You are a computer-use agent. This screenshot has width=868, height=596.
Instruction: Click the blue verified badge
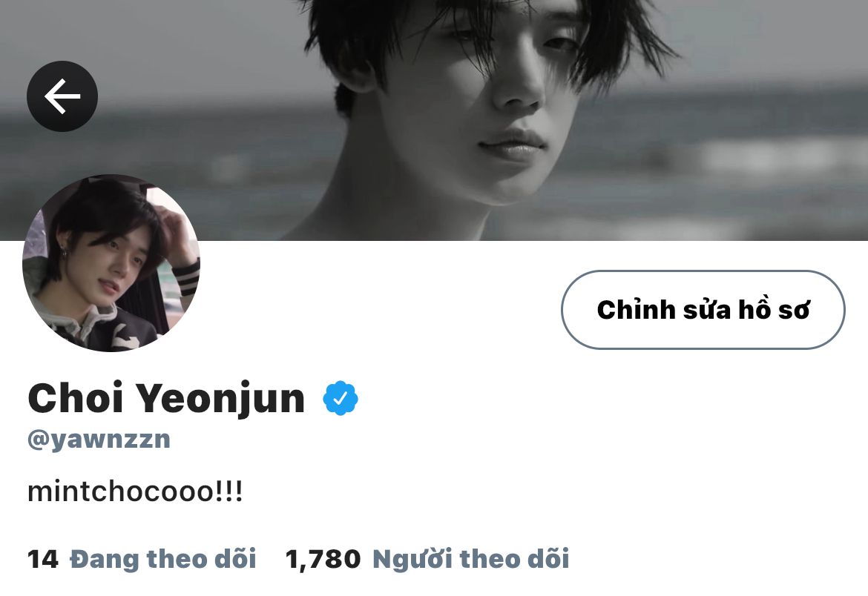click(x=341, y=398)
